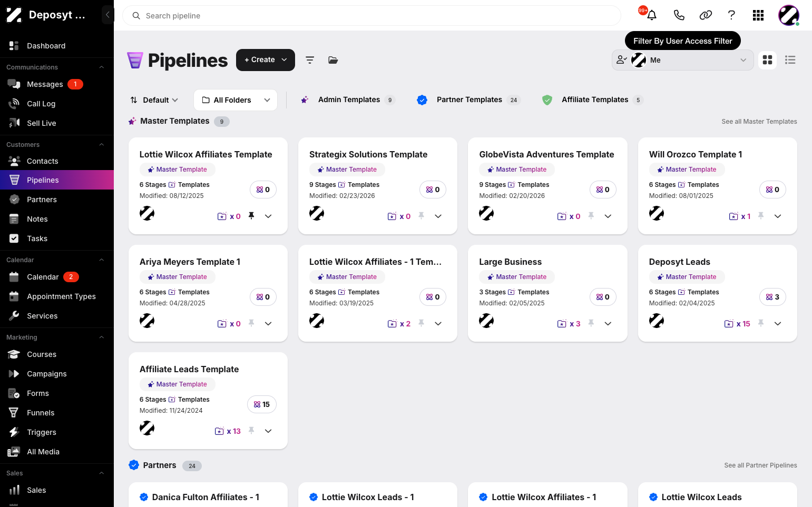
Task: Switch to list view layout
Action: [790, 60]
